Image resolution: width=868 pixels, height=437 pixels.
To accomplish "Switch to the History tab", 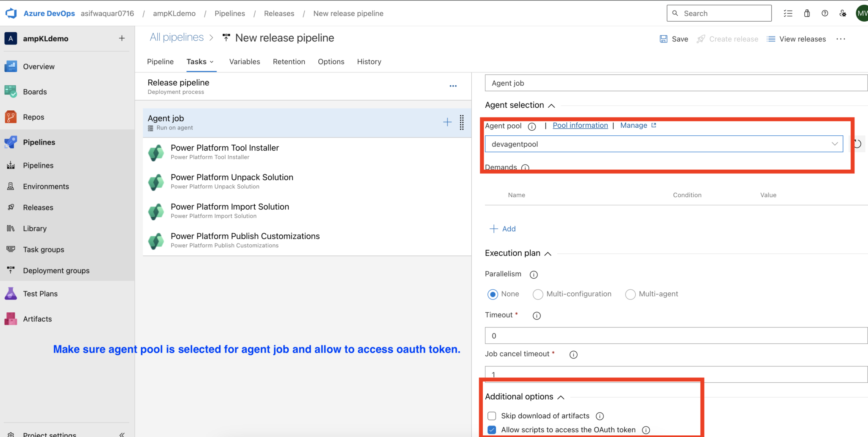I will pyautogui.click(x=369, y=62).
